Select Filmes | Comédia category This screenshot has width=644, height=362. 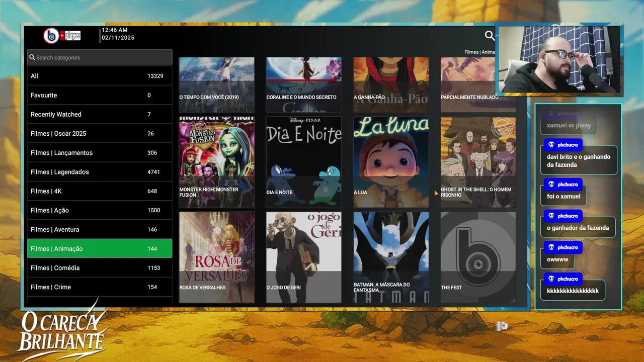(100, 267)
